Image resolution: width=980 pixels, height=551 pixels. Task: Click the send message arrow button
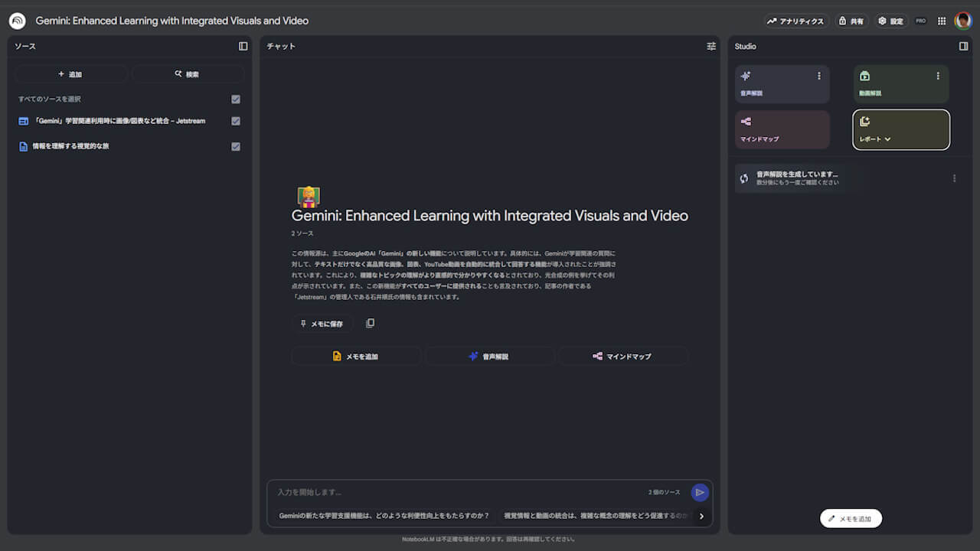[x=700, y=493]
